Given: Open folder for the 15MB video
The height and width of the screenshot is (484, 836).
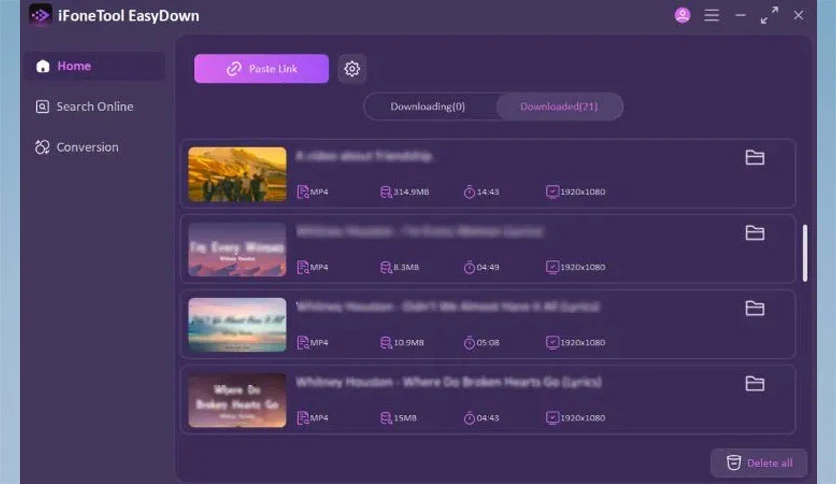Looking at the screenshot, I should pos(754,383).
